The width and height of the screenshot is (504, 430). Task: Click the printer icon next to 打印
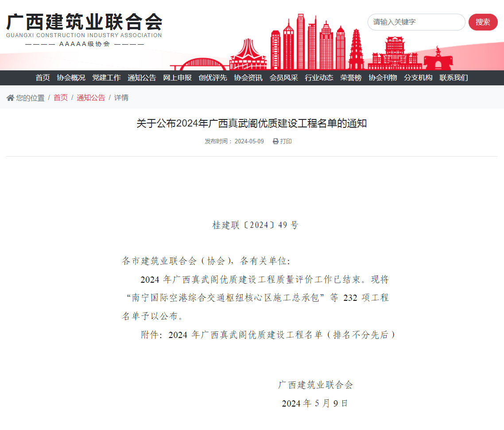click(x=275, y=142)
